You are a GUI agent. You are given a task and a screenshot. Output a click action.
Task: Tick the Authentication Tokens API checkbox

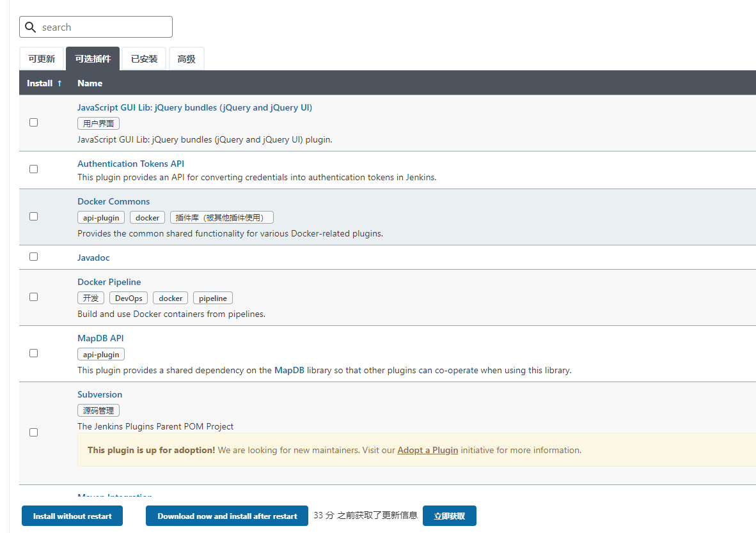(34, 169)
